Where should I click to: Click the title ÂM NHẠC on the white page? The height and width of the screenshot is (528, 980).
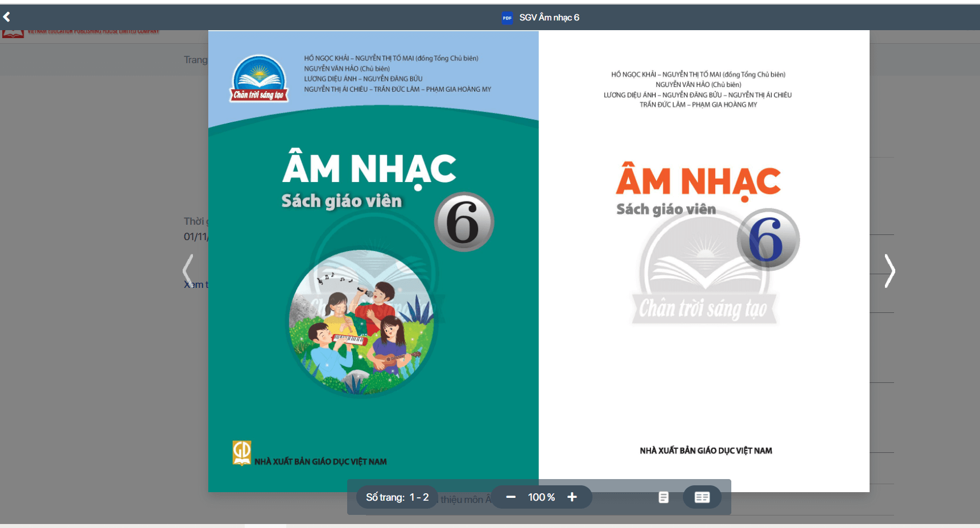698,182
